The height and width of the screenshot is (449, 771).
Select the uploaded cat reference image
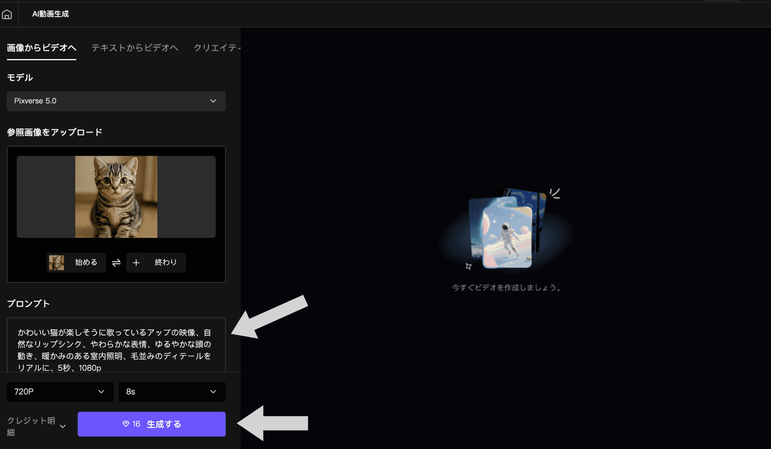pos(116,197)
